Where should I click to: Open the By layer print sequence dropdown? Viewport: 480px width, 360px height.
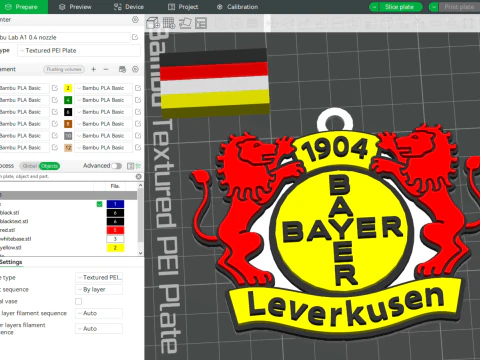[x=99, y=289]
